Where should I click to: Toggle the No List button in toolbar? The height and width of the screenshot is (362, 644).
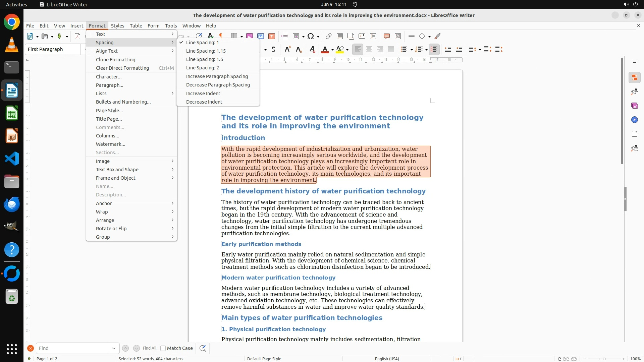(434, 50)
